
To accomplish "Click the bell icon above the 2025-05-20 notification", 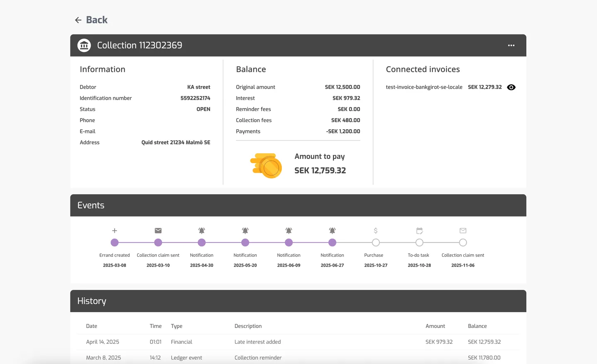I will click(x=245, y=231).
